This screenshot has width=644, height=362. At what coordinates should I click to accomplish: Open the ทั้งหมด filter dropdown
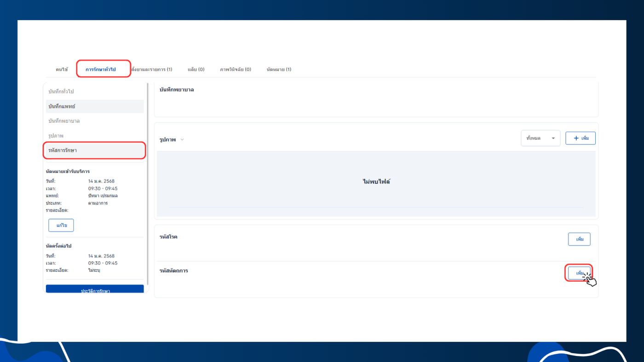click(x=540, y=138)
